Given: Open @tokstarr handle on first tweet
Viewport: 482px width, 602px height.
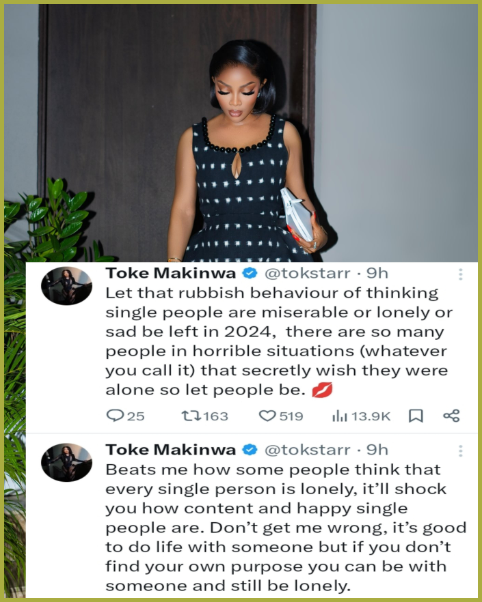Looking at the screenshot, I should (307, 273).
